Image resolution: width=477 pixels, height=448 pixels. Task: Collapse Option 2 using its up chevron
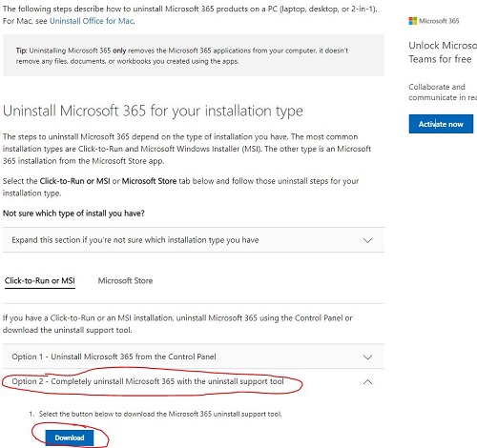click(x=367, y=381)
